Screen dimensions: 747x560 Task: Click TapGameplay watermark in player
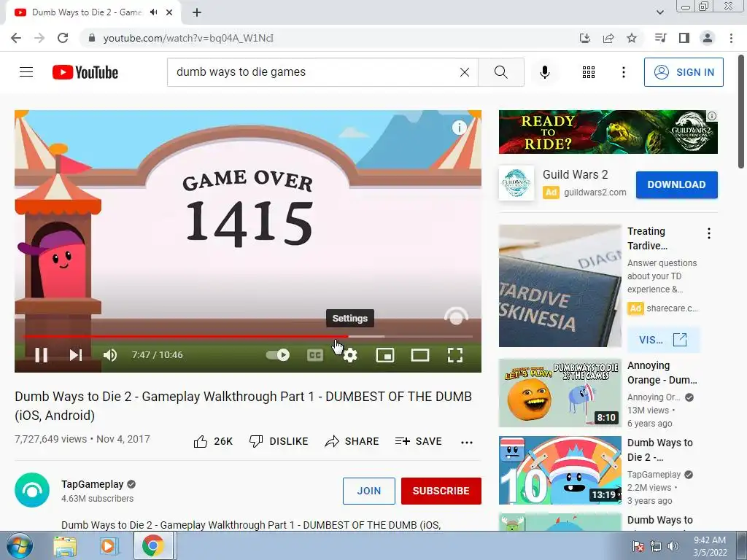click(x=456, y=316)
